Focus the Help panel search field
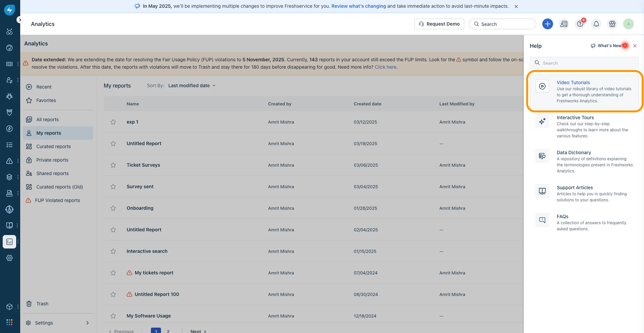Viewport: 644px width, 333px height. (x=584, y=63)
